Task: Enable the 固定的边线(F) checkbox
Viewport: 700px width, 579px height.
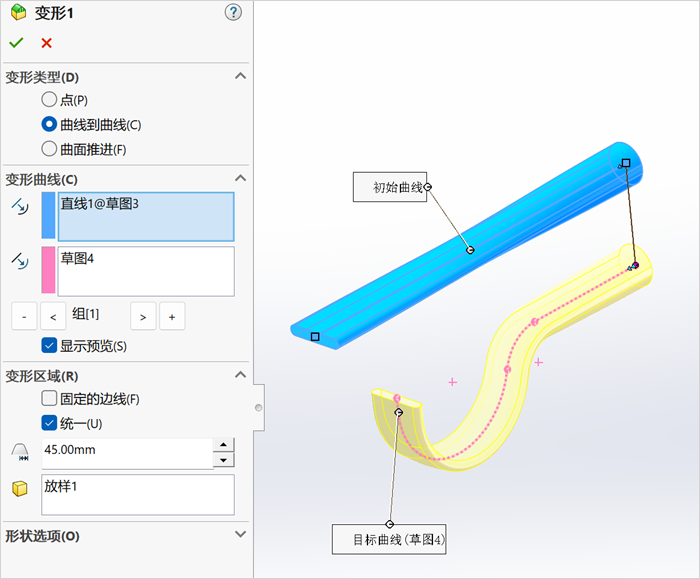Action: pyautogui.click(x=49, y=399)
